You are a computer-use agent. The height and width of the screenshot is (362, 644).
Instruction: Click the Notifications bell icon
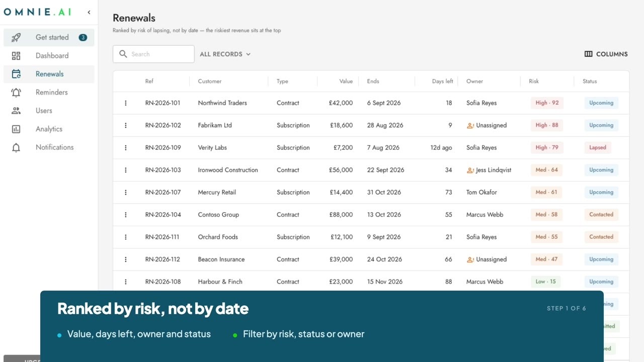[x=16, y=147]
